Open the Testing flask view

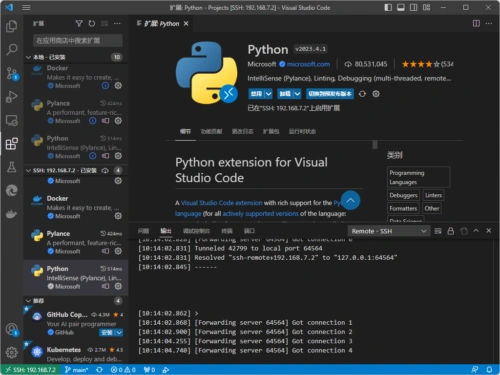[12, 167]
